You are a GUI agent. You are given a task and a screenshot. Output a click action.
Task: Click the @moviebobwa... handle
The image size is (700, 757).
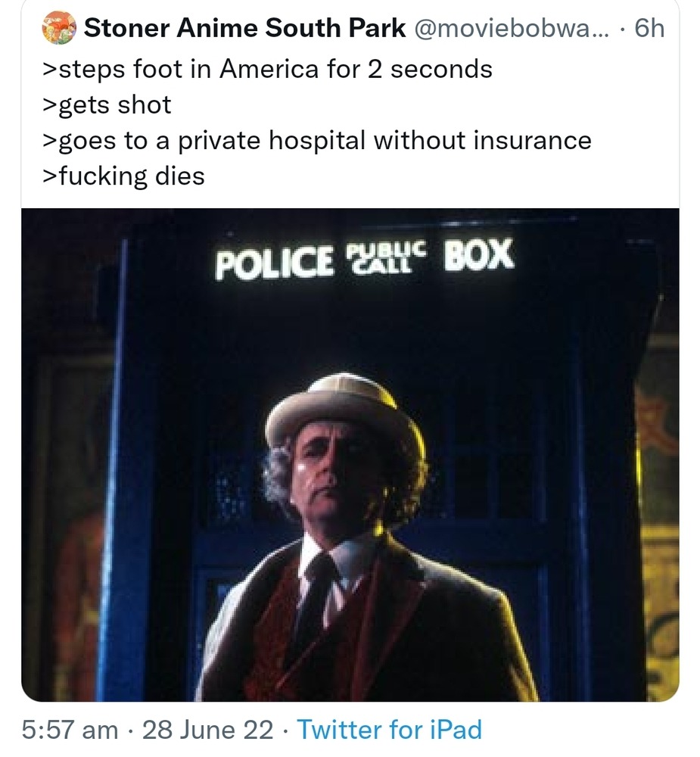(517, 29)
